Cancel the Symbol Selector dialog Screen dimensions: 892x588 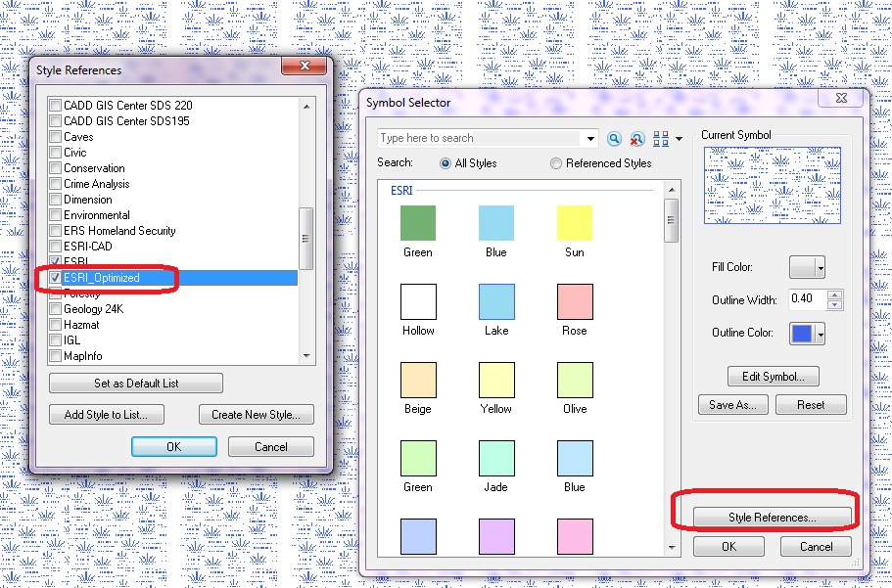pyautogui.click(x=816, y=547)
